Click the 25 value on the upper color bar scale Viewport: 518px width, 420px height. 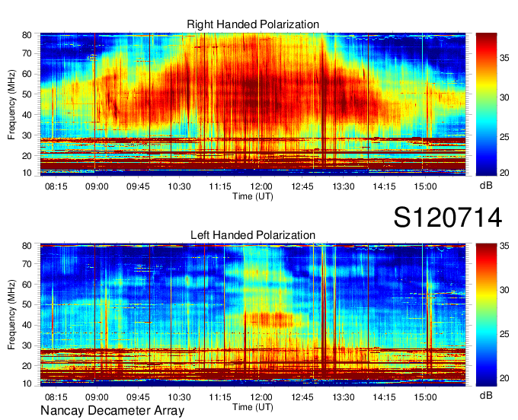(504, 137)
